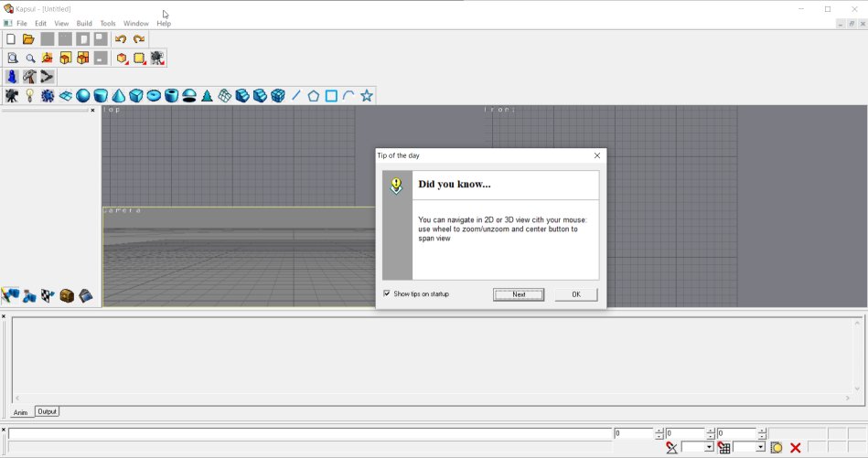Viewport: 868px width, 458px height.
Task: Create a new file with the blank page icon
Action: [x=10, y=39]
